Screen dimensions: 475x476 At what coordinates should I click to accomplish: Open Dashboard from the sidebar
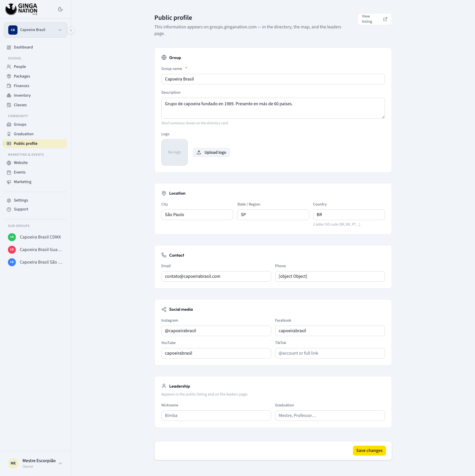[x=35, y=47]
